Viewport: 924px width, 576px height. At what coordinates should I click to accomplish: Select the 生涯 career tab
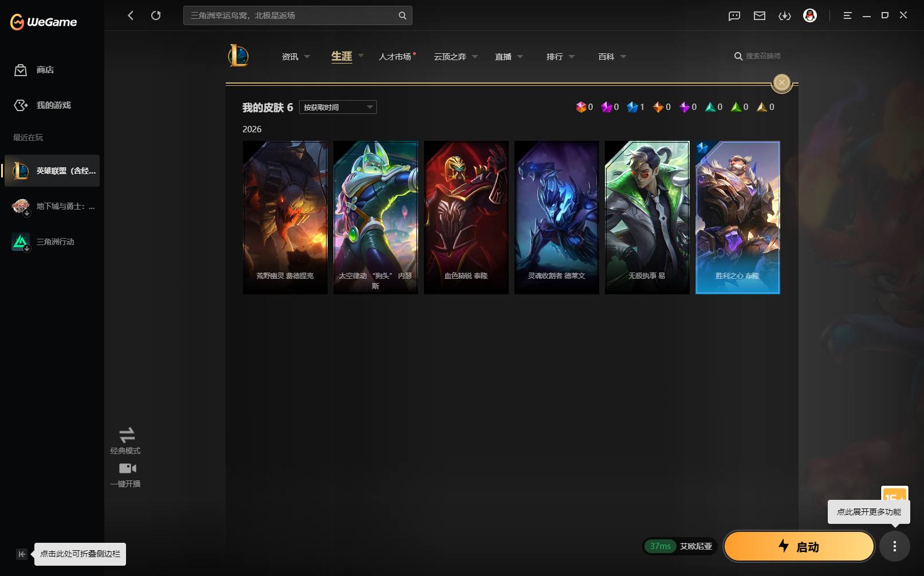341,56
